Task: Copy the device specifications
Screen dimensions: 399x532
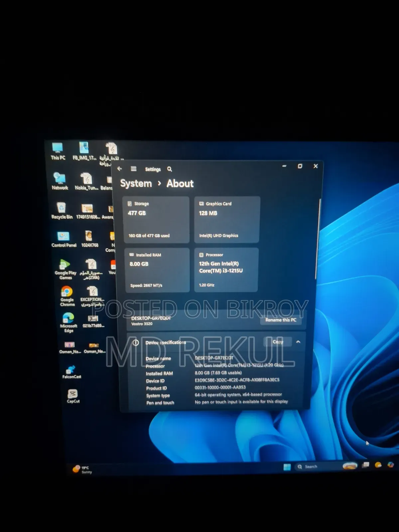Action: (x=278, y=342)
